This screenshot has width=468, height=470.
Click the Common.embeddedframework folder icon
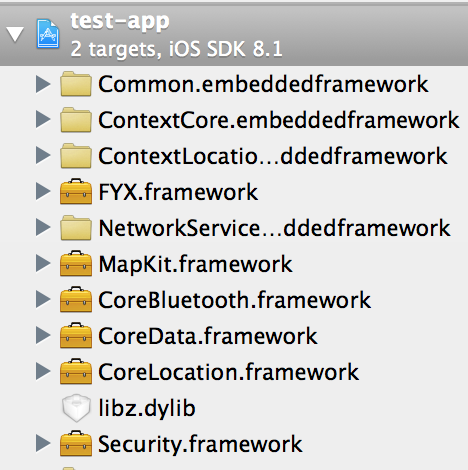click(76, 84)
